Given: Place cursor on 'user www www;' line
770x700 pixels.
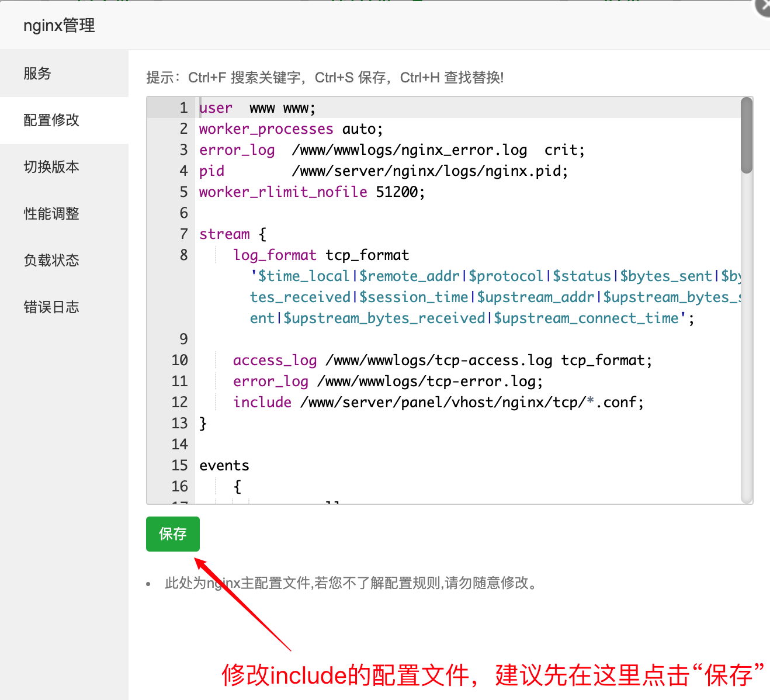Looking at the screenshot, I should (x=257, y=109).
